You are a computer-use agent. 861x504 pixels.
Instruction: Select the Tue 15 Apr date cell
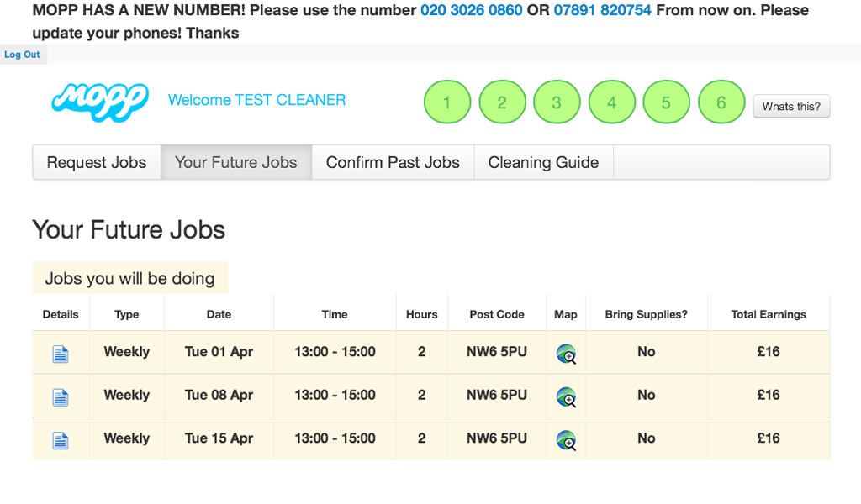pos(219,438)
